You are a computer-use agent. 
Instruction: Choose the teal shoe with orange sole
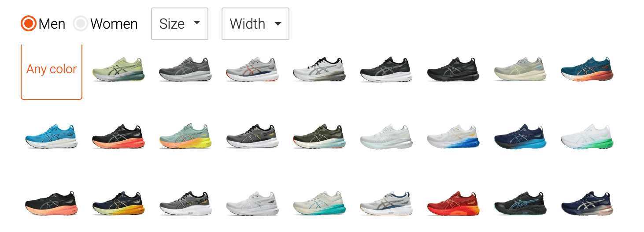click(x=587, y=69)
